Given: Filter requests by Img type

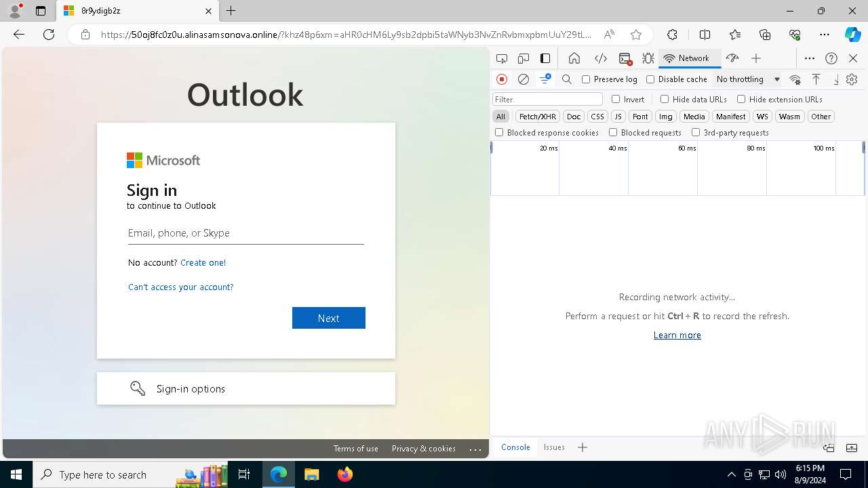Looking at the screenshot, I should (x=666, y=117).
